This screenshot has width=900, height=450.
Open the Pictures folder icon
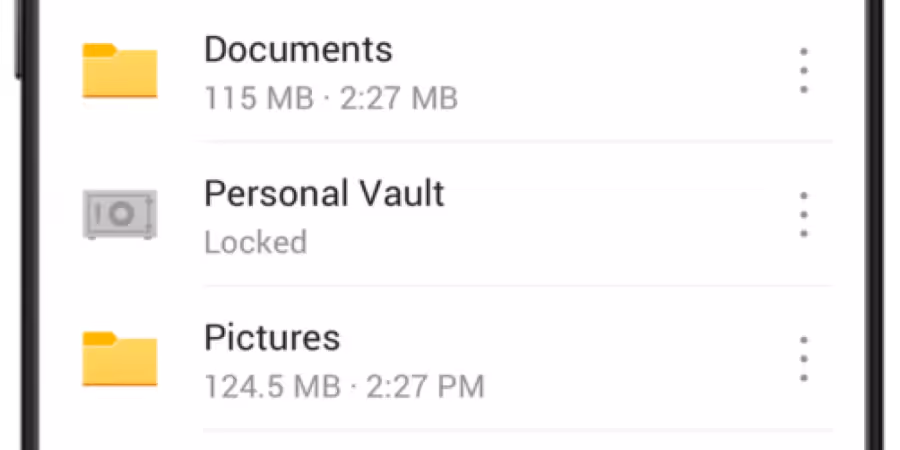pyautogui.click(x=120, y=359)
